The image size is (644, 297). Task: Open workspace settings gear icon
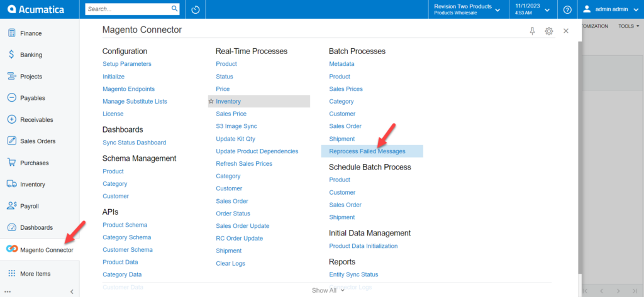pyautogui.click(x=548, y=31)
